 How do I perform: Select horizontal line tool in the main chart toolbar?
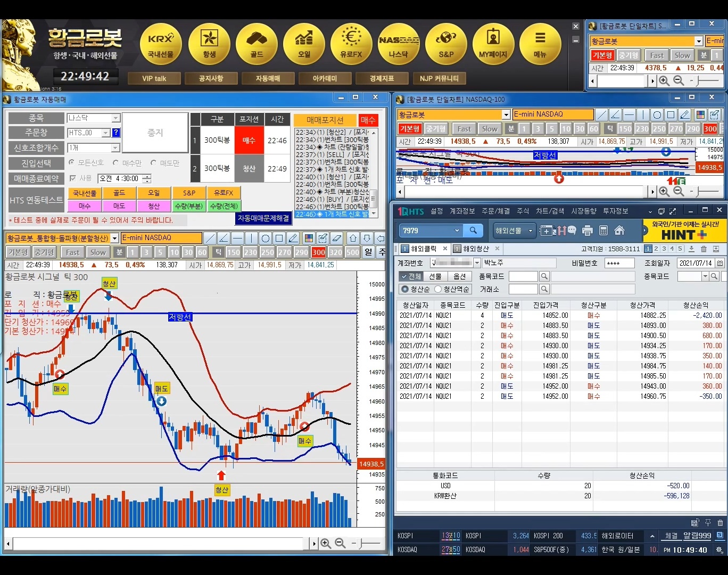(x=238, y=238)
